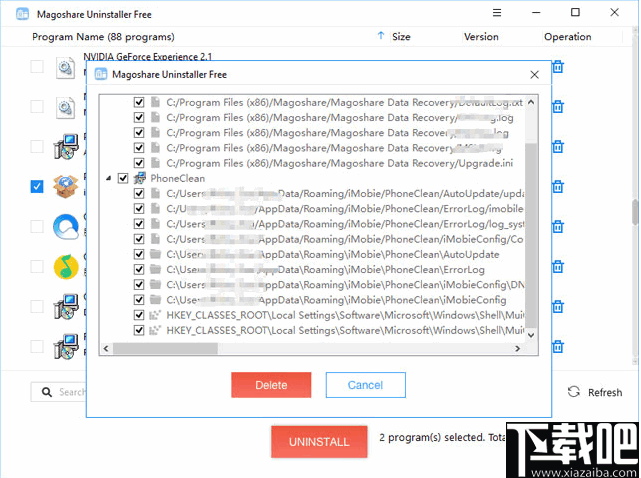Click the Delete button in the dialog

pos(271,385)
